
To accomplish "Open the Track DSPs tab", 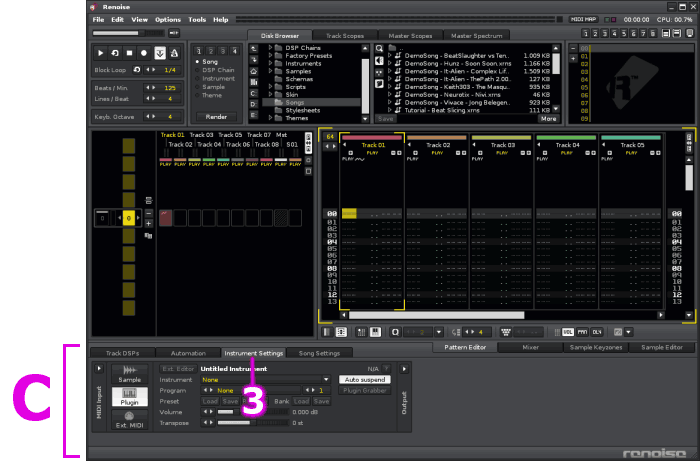I will point(122,353).
